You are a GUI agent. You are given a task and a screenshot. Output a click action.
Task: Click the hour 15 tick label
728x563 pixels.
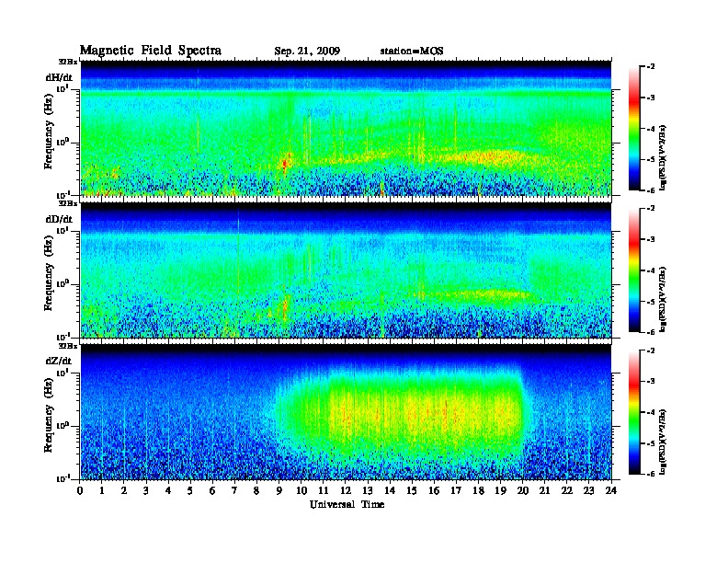[x=412, y=491]
